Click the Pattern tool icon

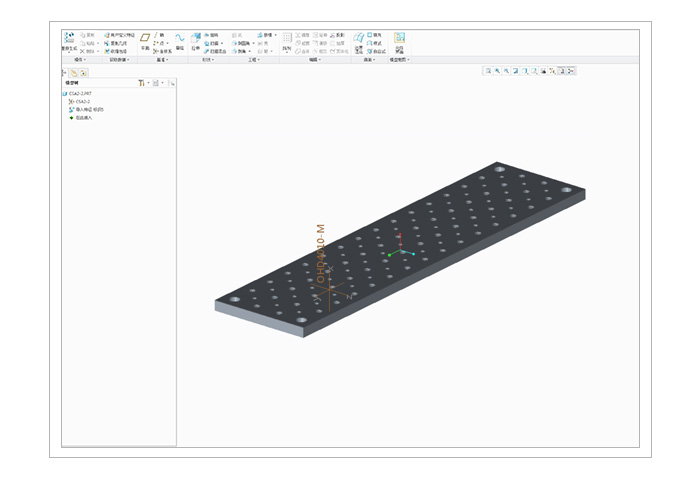287,39
